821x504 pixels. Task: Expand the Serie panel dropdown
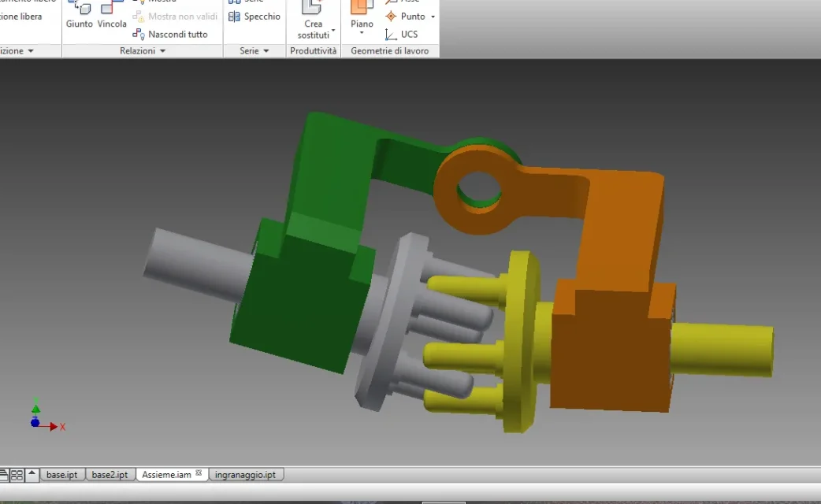[266, 50]
